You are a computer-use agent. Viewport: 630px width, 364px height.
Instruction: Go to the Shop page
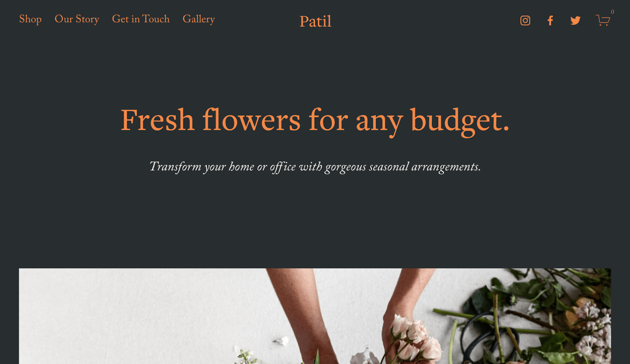pos(30,19)
